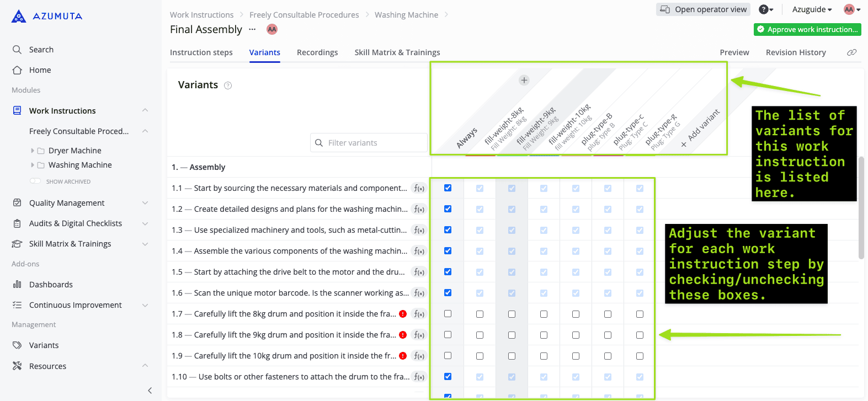This screenshot has height=401, width=868.
Task: Click the plus icon above variant columns
Action: click(524, 81)
